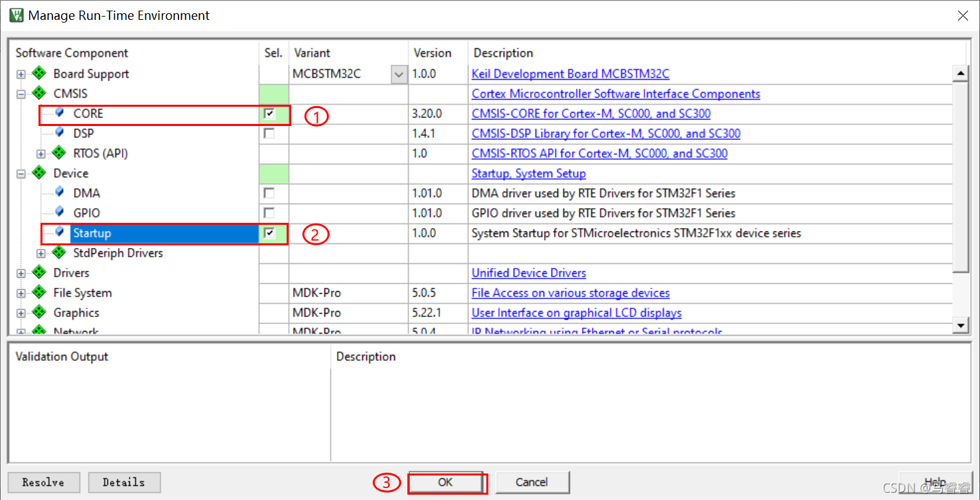
Task: Collapse the CMSIS tree node
Action: coord(21,94)
